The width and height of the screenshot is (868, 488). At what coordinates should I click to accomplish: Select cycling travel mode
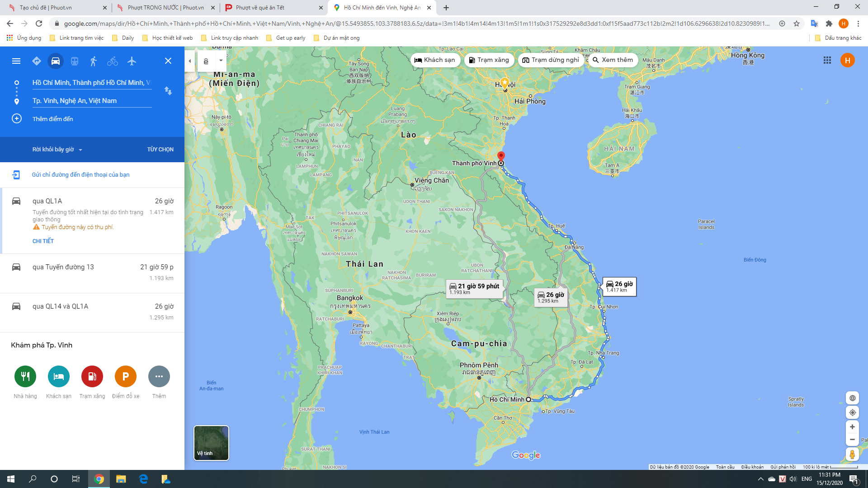point(113,61)
